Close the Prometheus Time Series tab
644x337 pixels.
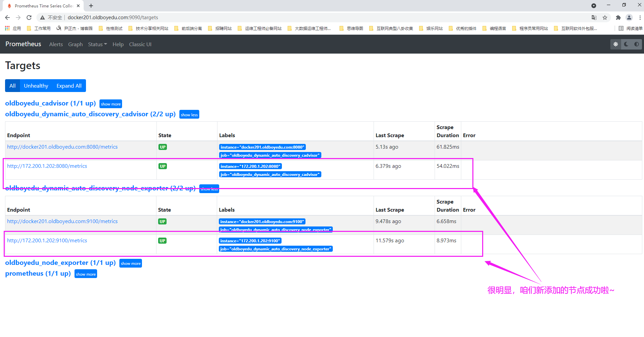pyautogui.click(x=78, y=6)
